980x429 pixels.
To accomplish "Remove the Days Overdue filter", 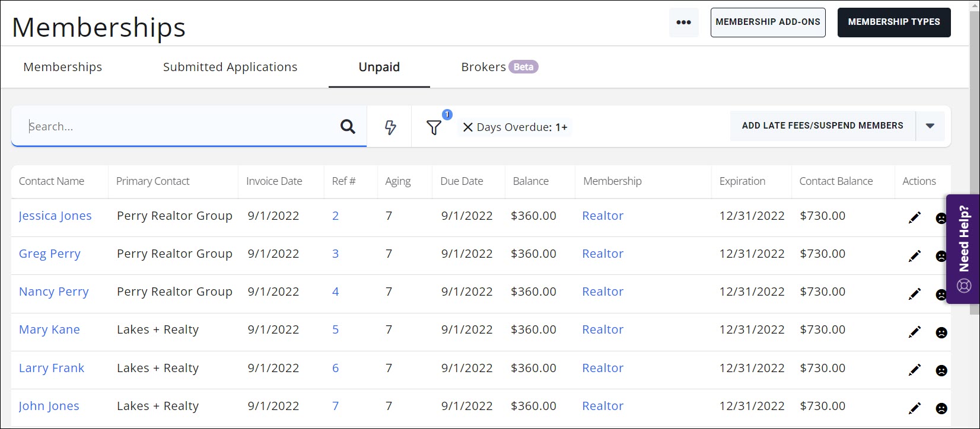I will tap(467, 127).
